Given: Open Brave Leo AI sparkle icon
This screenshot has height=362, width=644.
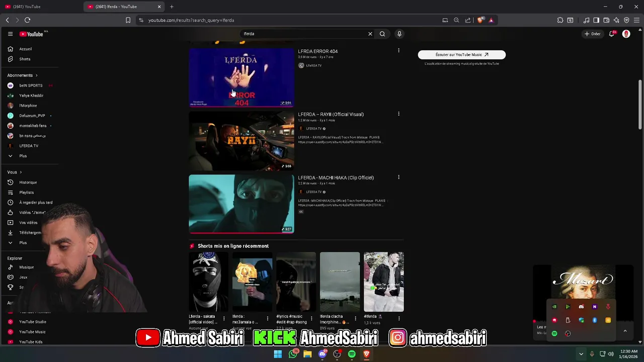Looking at the screenshot, I should click(x=616, y=20).
